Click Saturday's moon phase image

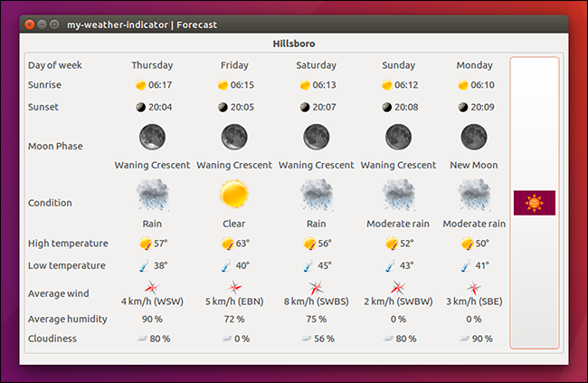[317, 137]
